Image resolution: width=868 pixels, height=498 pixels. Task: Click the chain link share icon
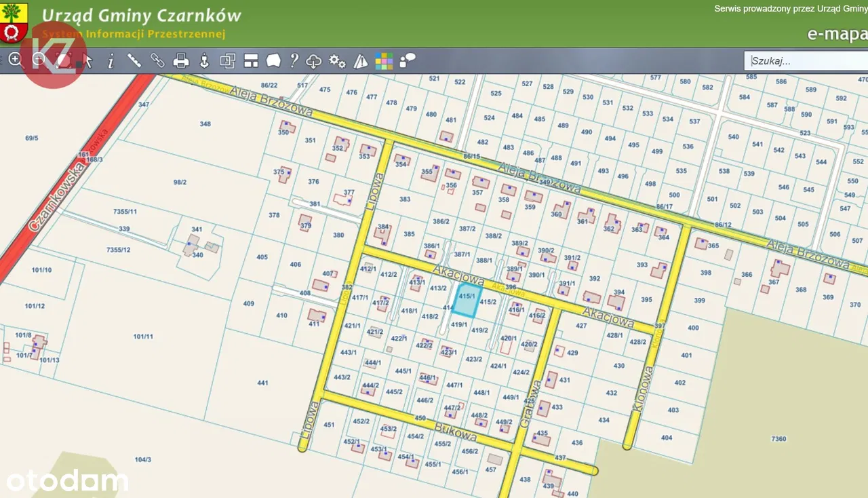[x=157, y=61]
